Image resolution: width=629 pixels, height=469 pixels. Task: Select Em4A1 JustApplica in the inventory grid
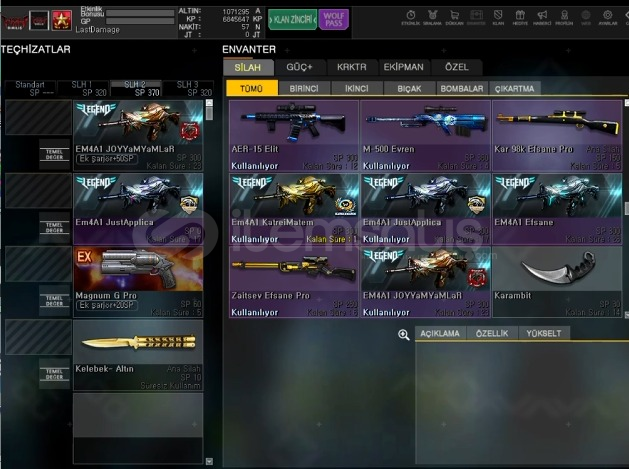pos(426,209)
